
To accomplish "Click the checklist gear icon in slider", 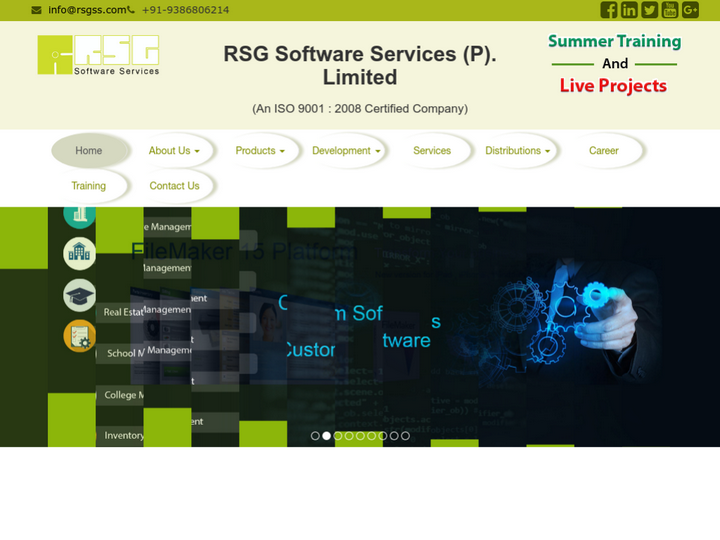I will tap(79, 336).
